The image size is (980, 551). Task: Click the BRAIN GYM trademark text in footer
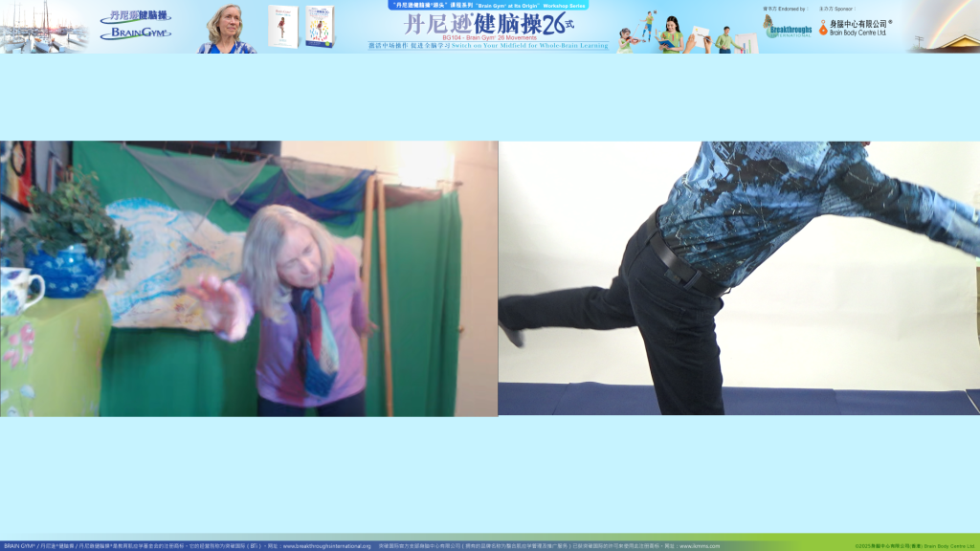[x=19, y=546]
